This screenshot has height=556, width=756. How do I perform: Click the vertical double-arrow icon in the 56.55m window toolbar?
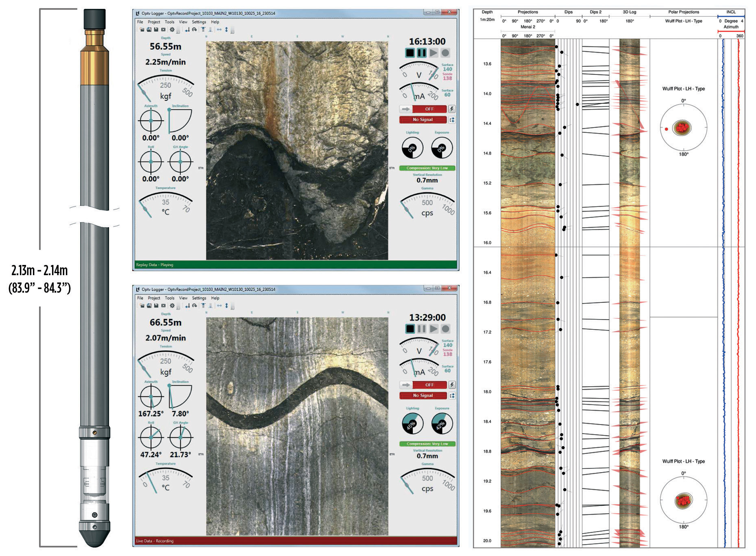(227, 30)
